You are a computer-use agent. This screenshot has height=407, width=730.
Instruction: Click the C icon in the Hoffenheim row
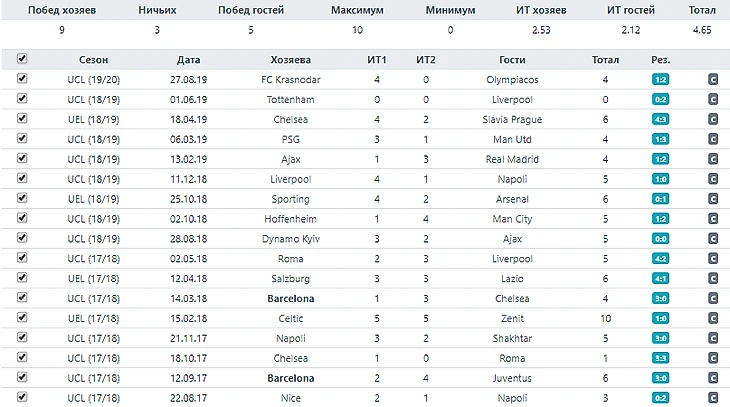point(713,219)
